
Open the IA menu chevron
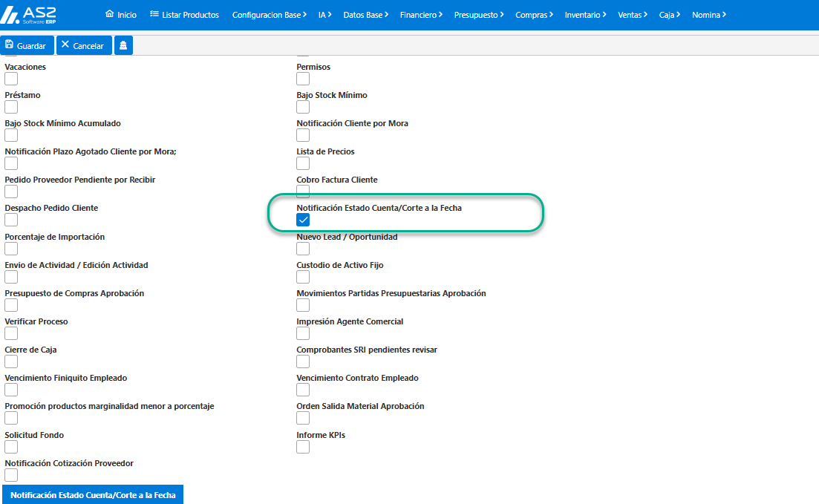pyautogui.click(x=330, y=15)
